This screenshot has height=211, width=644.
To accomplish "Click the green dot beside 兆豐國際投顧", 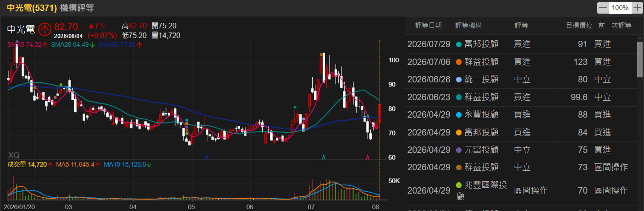I will click(459, 185).
